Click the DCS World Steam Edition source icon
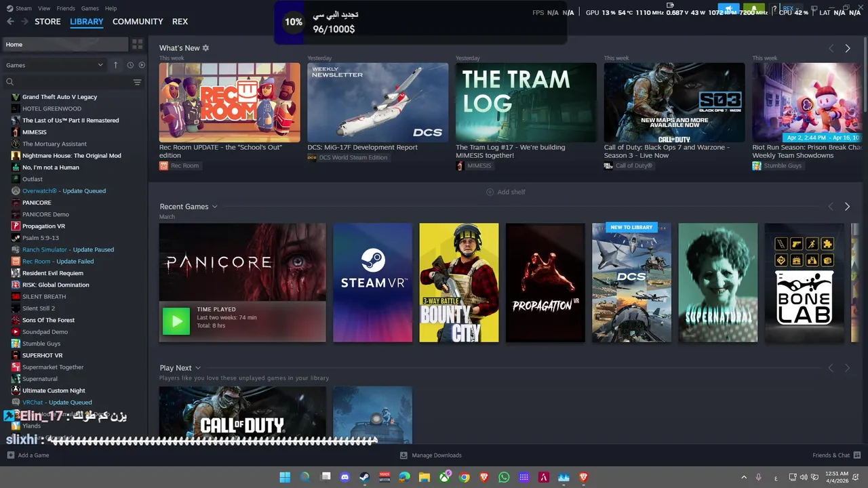This screenshot has width=868, height=488. pyautogui.click(x=312, y=157)
